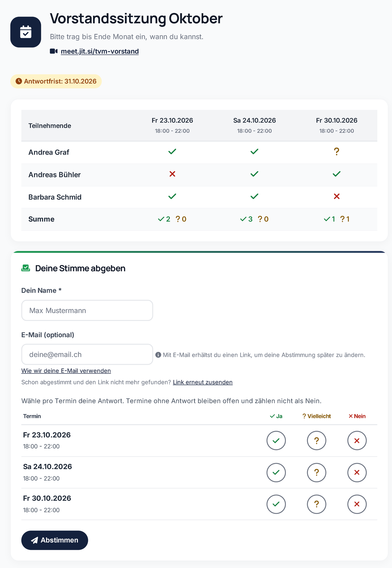Viewport: 392px width, 568px height.
Task: Select Vielleicht for Sa 24.10.2026
Action: point(317,472)
